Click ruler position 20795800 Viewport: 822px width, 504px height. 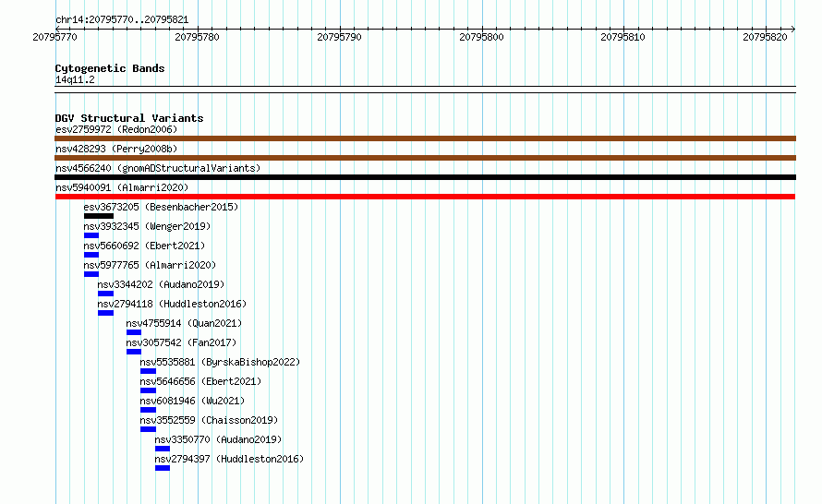pyautogui.click(x=481, y=37)
